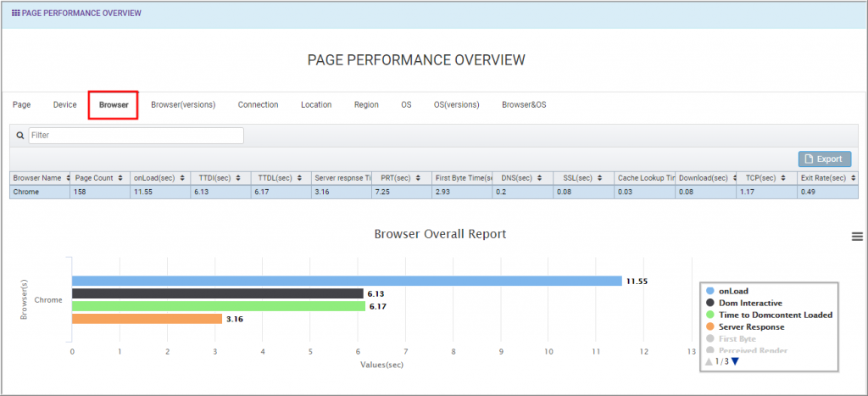Open the Connection tab
Viewport: 868px width, 396px height.
coord(258,104)
